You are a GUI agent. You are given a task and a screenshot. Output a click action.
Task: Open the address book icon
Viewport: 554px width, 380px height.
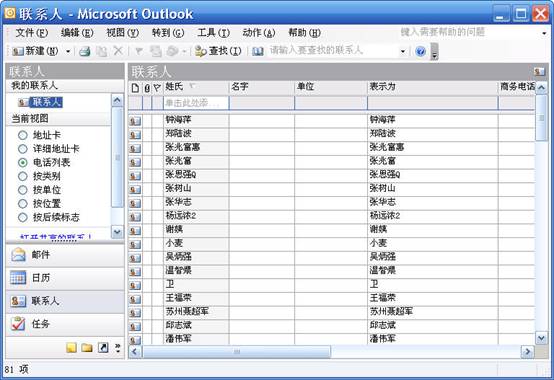click(x=258, y=52)
